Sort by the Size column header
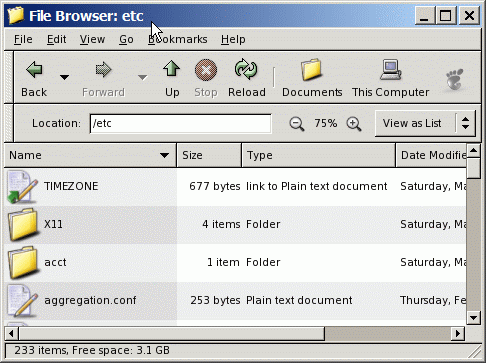 point(209,155)
